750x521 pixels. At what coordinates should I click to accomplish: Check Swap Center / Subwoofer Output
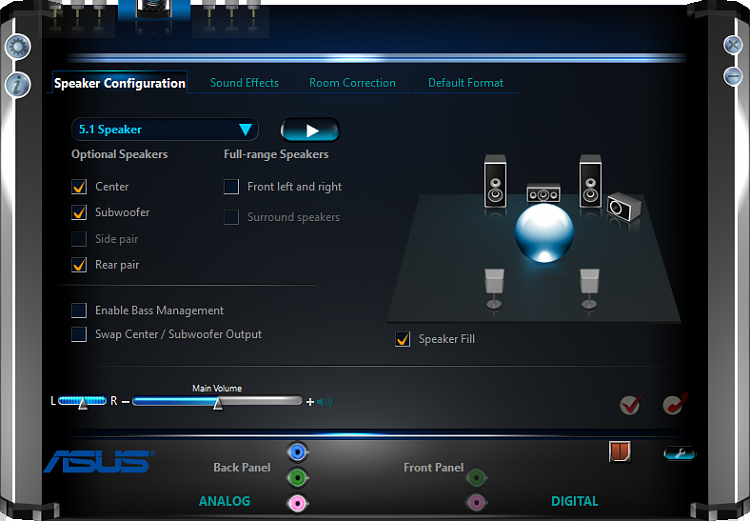[79, 334]
